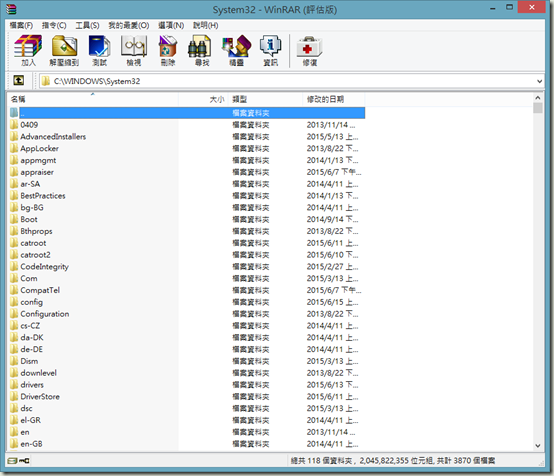Click the drive icon in the status bar
Image resolution: width=554 pixels, height=476 pixels.
pos(12,460)
